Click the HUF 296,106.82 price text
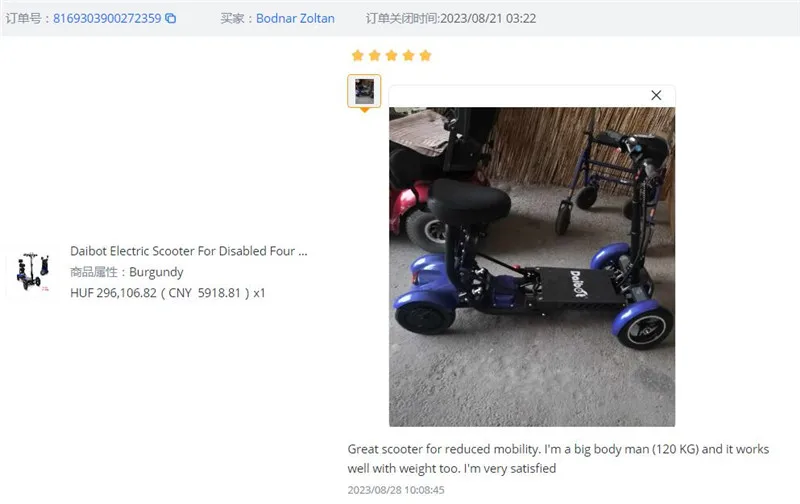 point(113,293)
